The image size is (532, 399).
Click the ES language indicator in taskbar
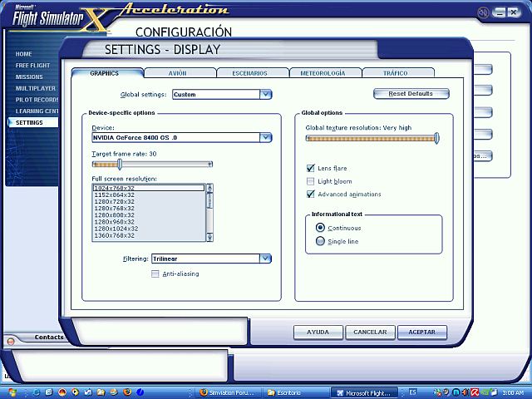414,392
